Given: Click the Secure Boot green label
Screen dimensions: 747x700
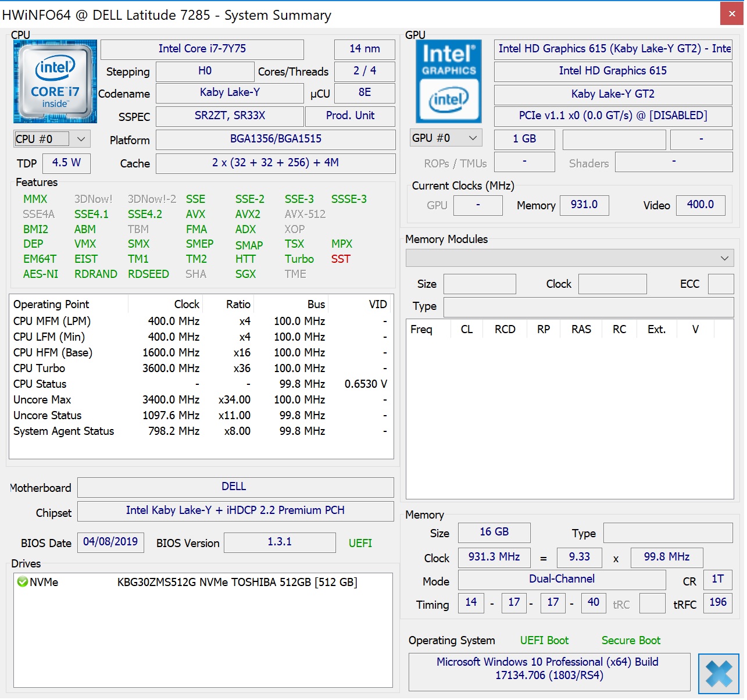Looking at the screenshot, I should point(631,640).
